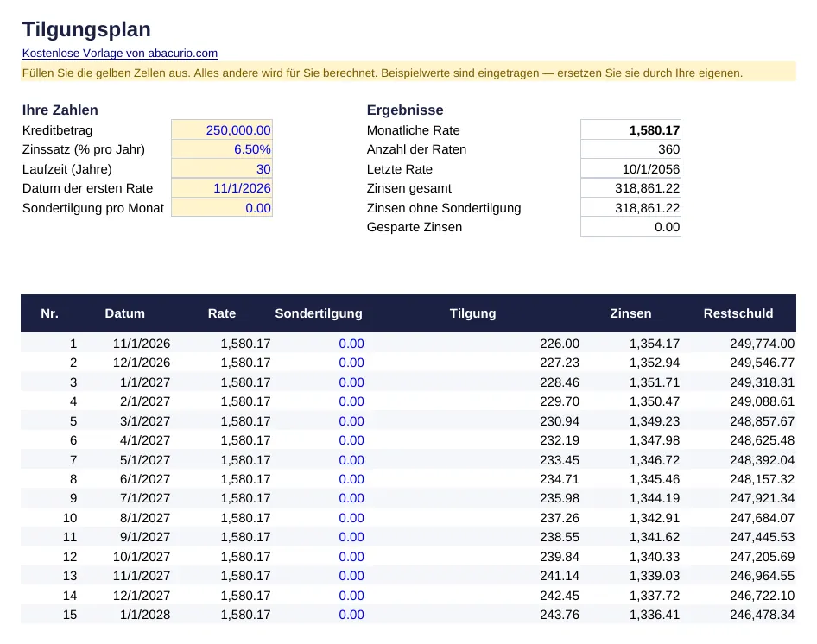Select the date cell 11/1/2026 in row 1

pos(142,344)
